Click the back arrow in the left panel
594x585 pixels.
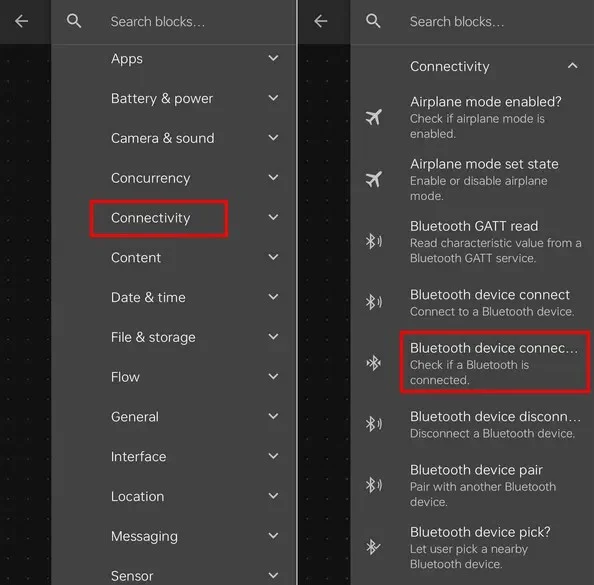coord(21,21)
